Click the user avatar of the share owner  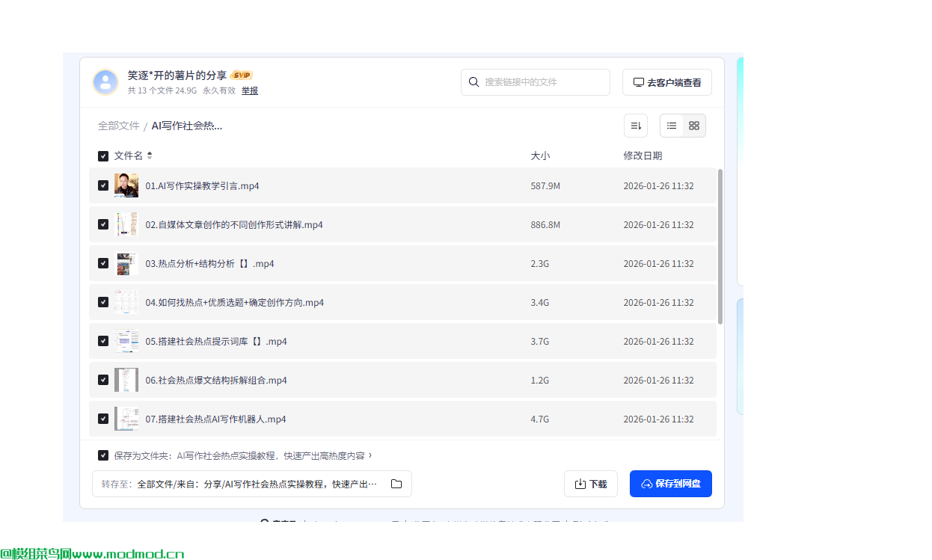pos(105,82)
